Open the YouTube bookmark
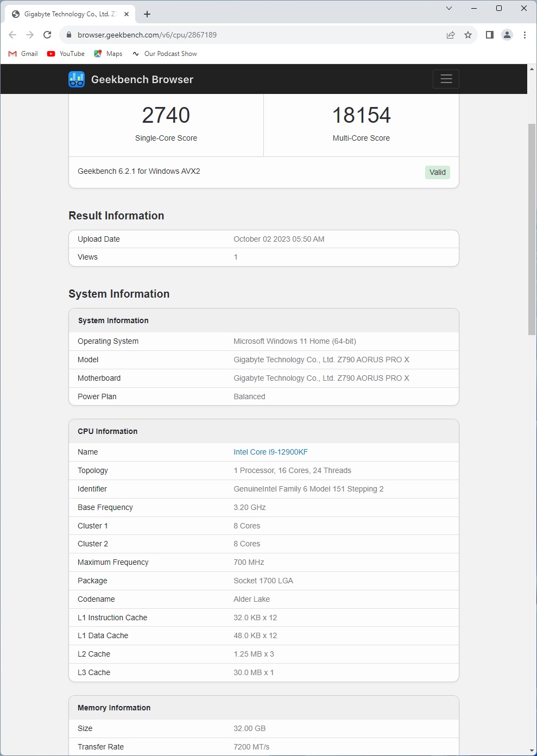 (x=66, y=54)
